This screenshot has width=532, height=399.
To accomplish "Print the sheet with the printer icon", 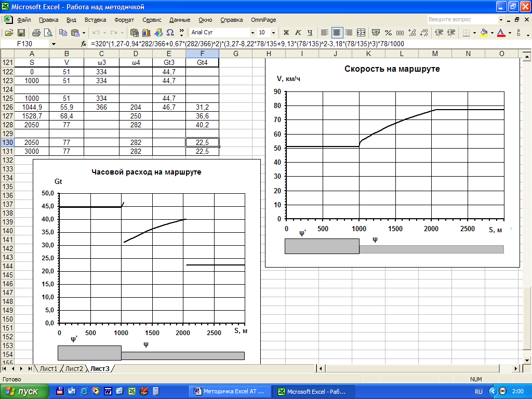I will click(x=36, y=33).
